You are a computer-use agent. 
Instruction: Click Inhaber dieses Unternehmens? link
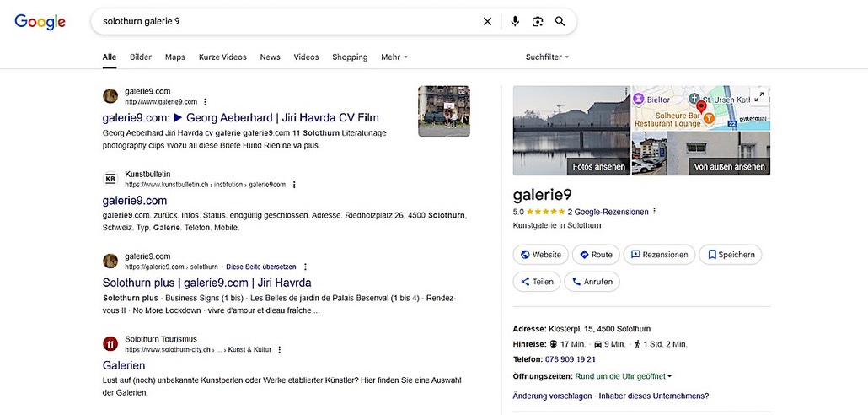click(654, 396)
